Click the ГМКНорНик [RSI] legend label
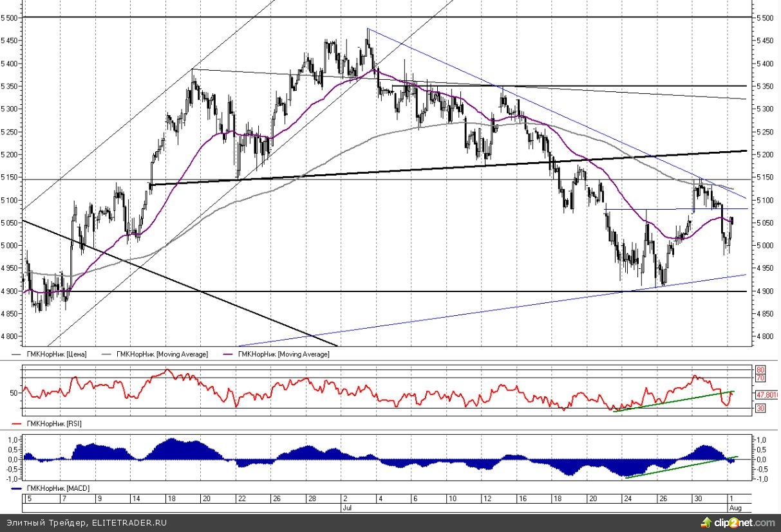Image resolution: width=781 pixels, height=532 pixels. 53,424
